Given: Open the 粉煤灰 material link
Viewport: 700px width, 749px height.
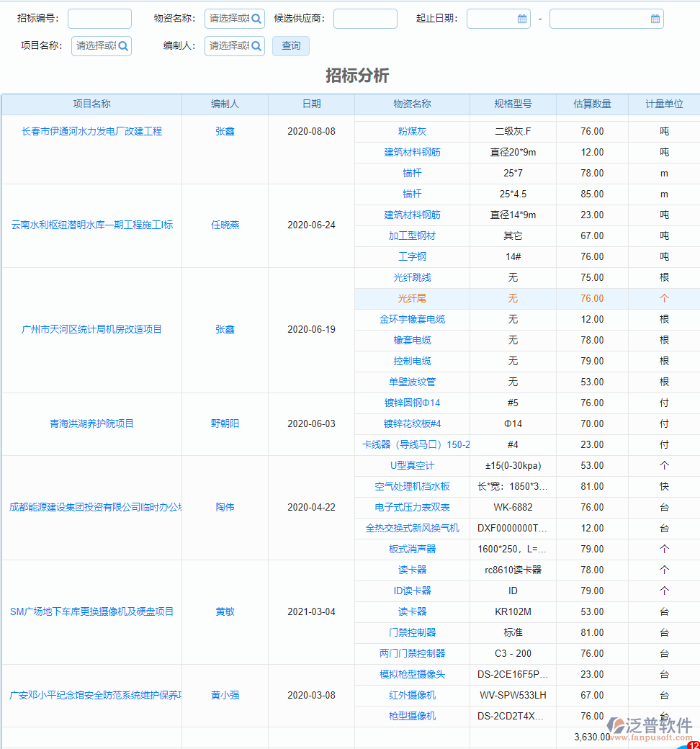Looking at the screenshot, I should click(x=412, y=131).
